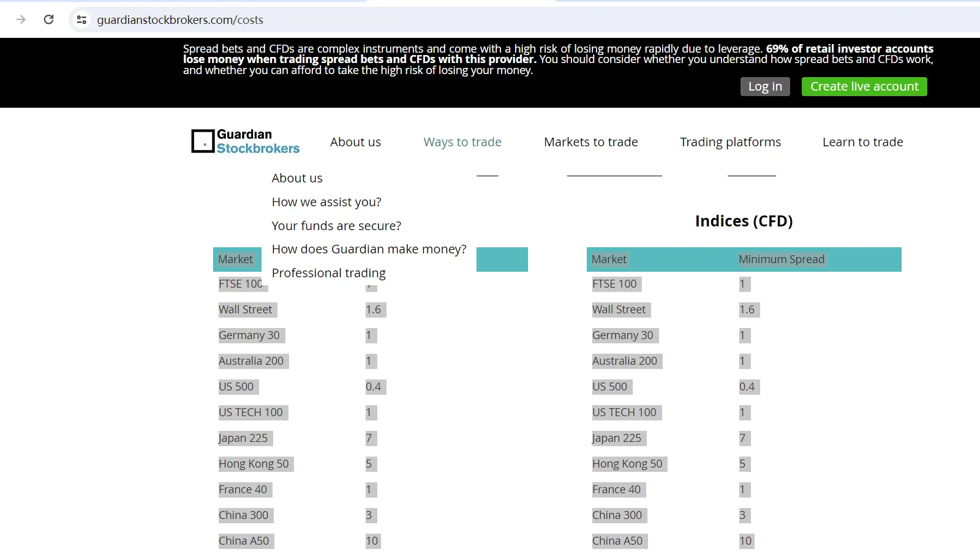980x560 pixels.
Task: Click Hong Kong 50 in the left table
Action: click(x=254, y=464)
